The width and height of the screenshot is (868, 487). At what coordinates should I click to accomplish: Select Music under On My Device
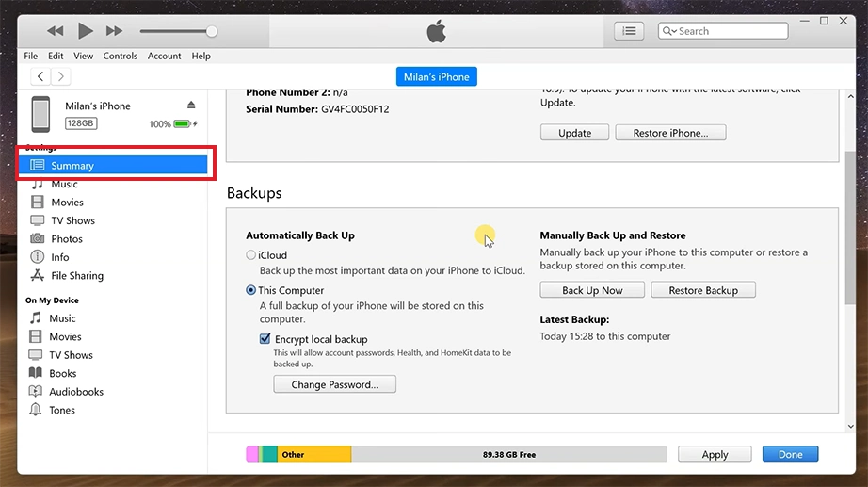pos(62,318)
